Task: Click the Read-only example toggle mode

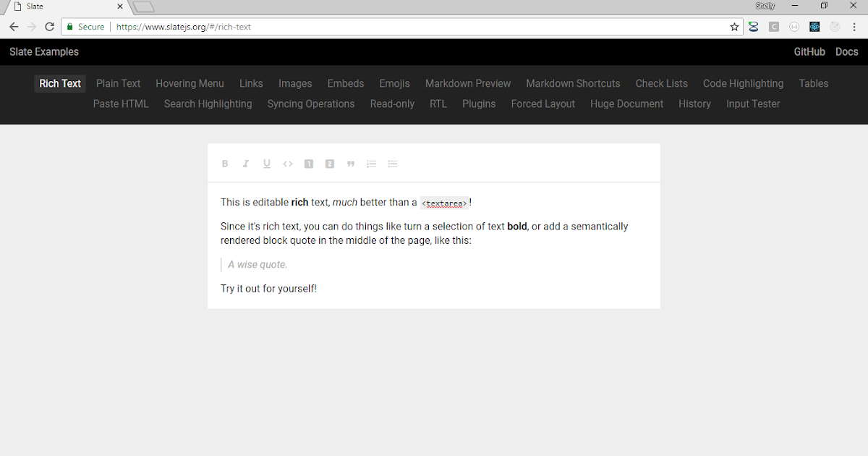Action: click(x=392, y=104)
